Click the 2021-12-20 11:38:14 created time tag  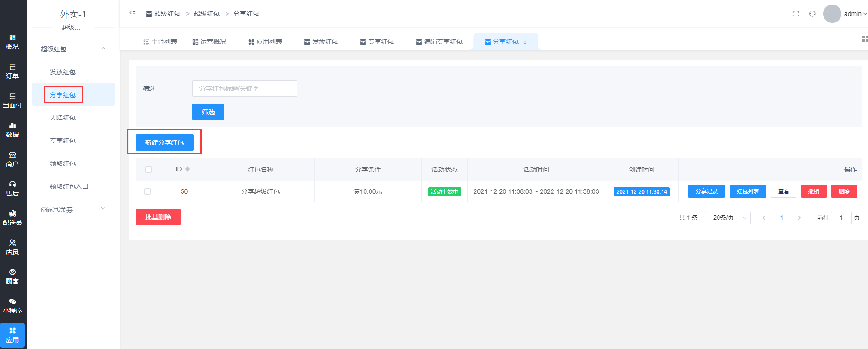click(641, 192)
